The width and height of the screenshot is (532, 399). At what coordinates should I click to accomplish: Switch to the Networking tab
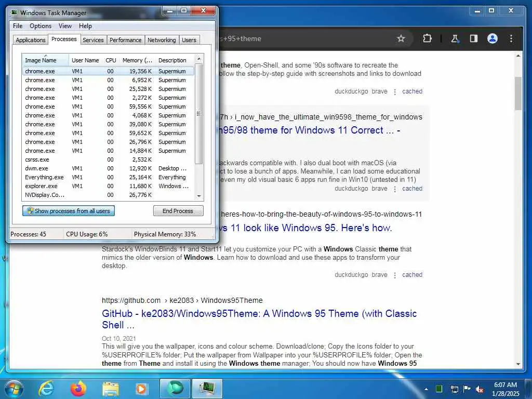coord(162,40)
